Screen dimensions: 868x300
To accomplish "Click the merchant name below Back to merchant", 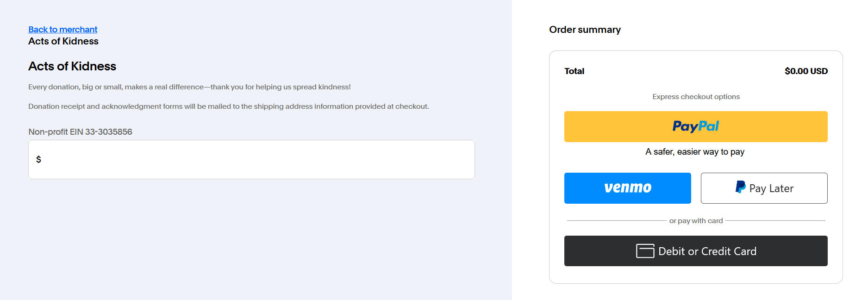I will pos(63,41).
